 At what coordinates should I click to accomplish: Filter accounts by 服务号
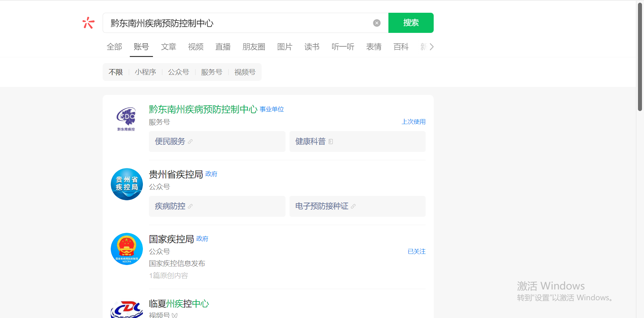coord(212,72)
